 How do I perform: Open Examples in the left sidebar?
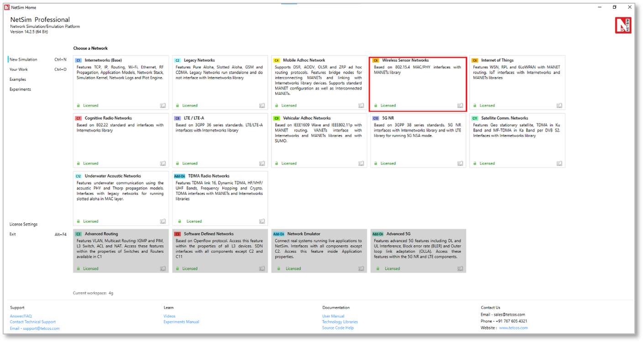pos(18,79)
